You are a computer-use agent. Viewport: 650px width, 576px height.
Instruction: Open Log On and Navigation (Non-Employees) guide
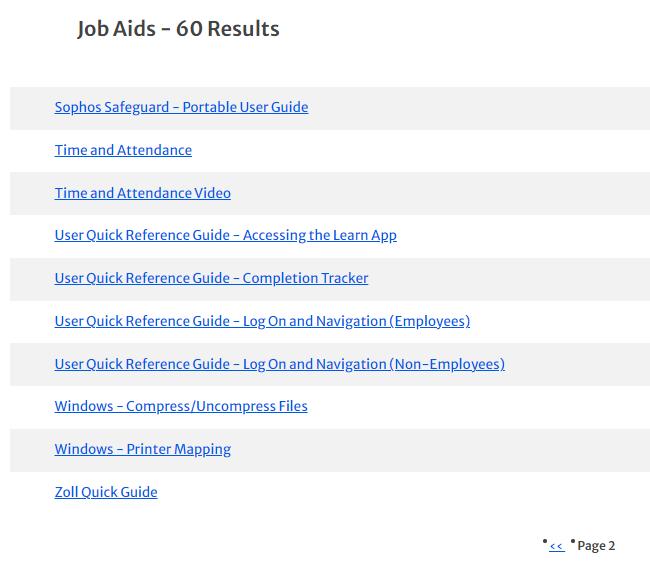pos(279,364)
